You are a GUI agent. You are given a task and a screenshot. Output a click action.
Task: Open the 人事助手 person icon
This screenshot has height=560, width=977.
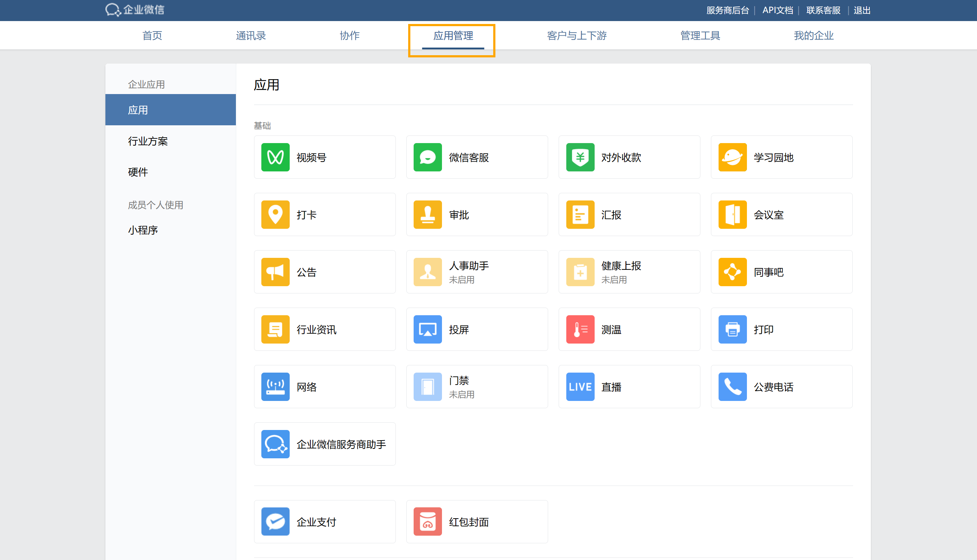428,272
